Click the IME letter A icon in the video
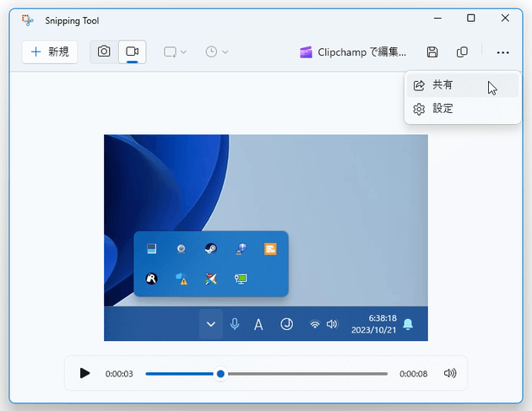 258,325
